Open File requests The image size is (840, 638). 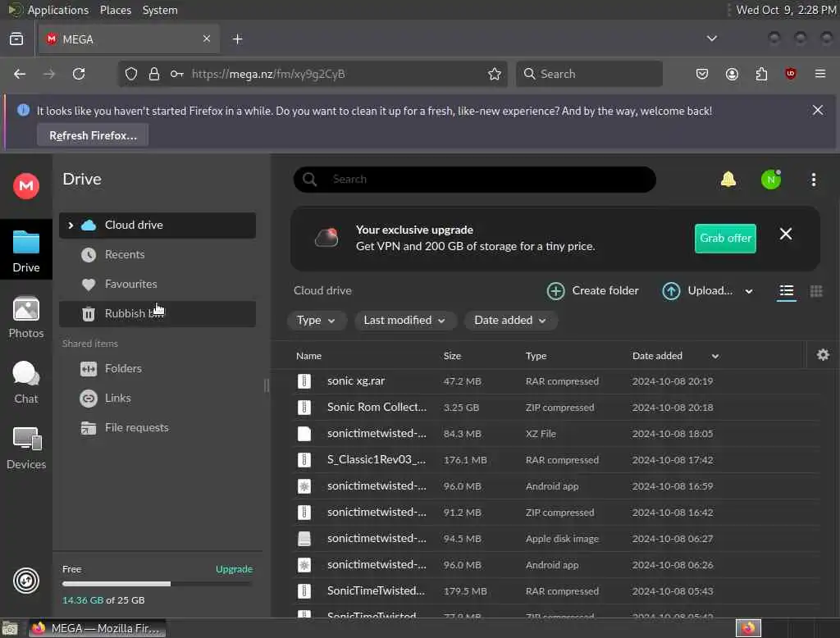coord(157,427)
